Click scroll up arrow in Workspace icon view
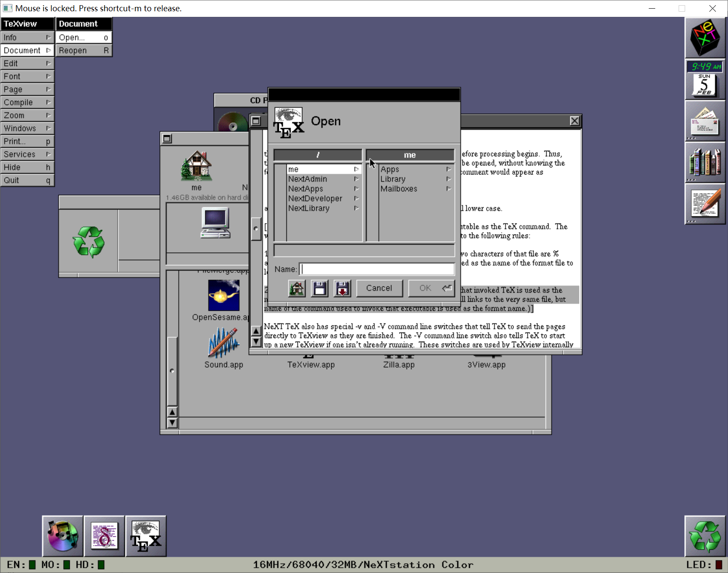 [x=172, y=412]
